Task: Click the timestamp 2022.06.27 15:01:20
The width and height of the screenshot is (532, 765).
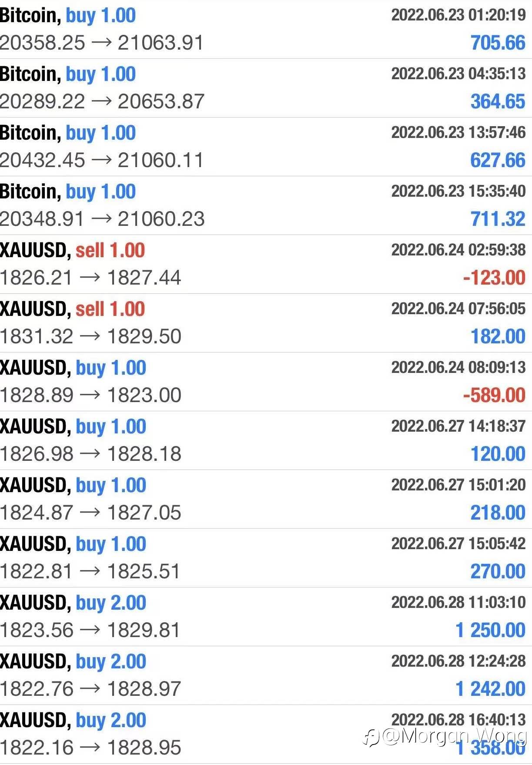Action: pyautogui.click(x=458, y=485)
